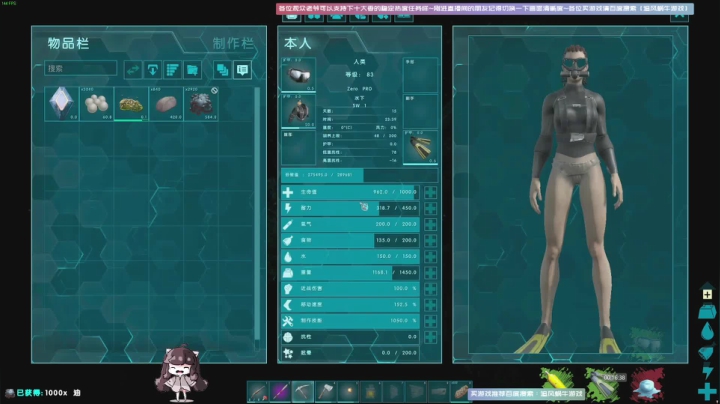720x404 pixels.
Task: Click the empty off-hand equipment slot
Action: pyautogui.click(x=421, y=111)
